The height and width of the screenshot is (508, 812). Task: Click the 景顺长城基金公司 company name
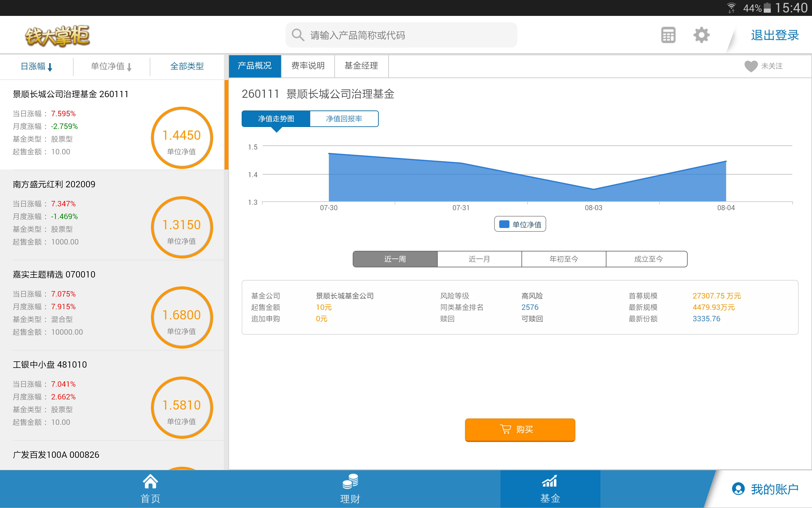coord(344,296)
